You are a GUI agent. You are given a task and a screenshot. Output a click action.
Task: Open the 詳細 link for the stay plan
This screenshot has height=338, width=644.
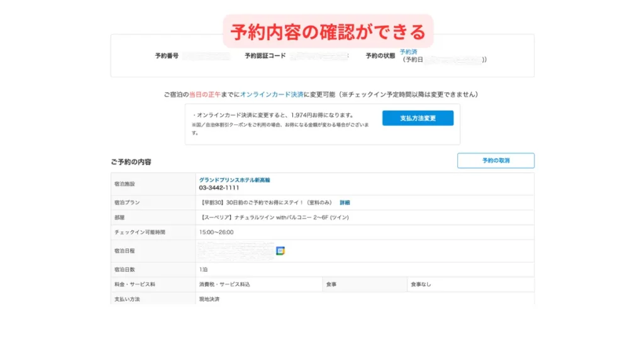coord(345,202)
